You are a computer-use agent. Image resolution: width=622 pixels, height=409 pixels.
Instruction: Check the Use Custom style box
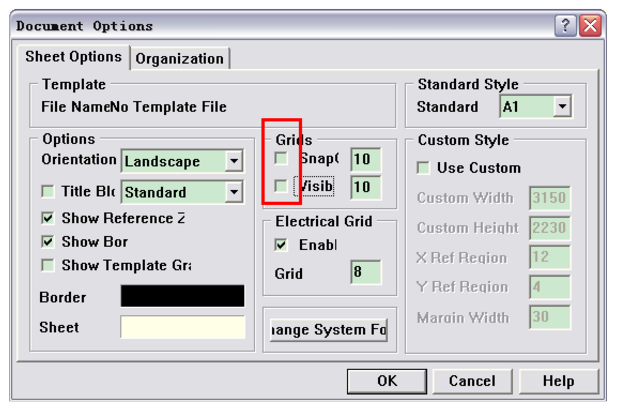click(423, 167)
